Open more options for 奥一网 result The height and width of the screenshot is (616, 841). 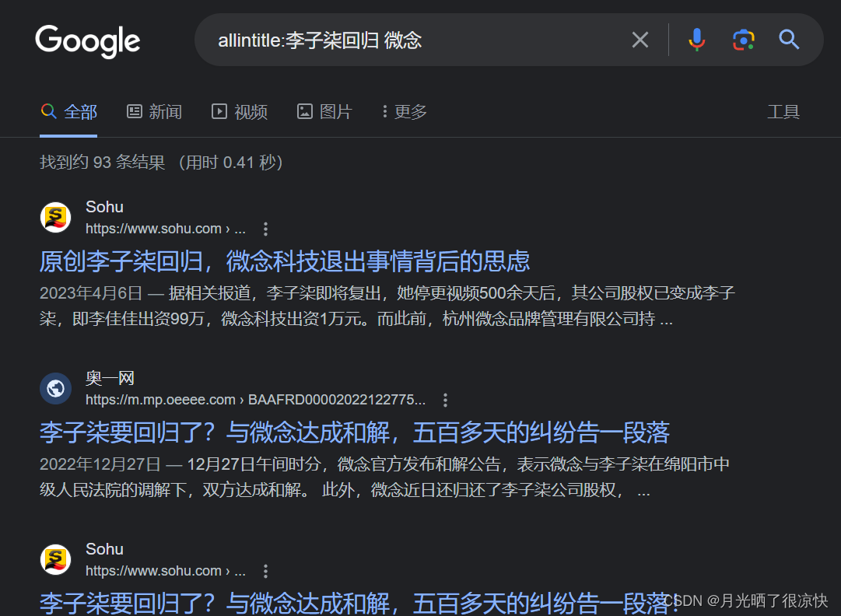pyautogui.click(x=445, y=400)
